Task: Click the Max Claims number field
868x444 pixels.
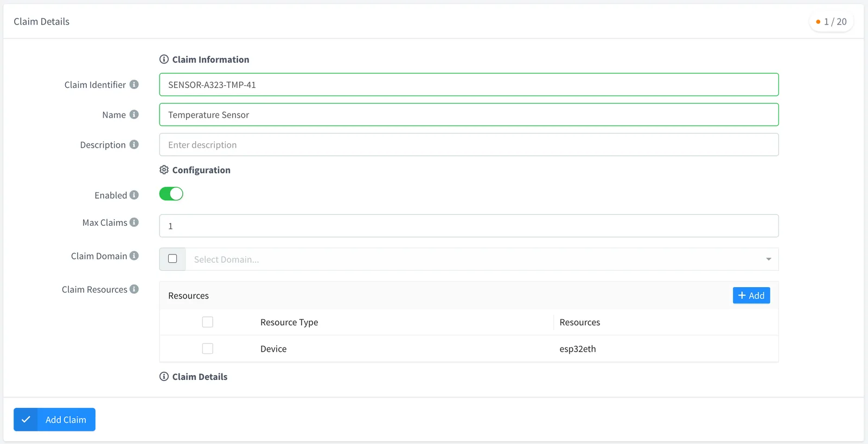Action: [x=469, y=226]
